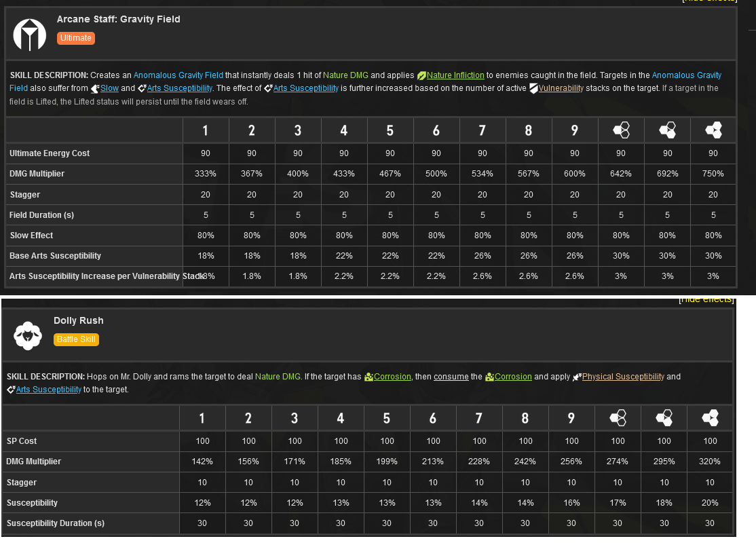Click level 9 column header in Dolly Rush table
The width and height of the screenshot is (756, 543).
pyautogui.click(x=571, y=418)
